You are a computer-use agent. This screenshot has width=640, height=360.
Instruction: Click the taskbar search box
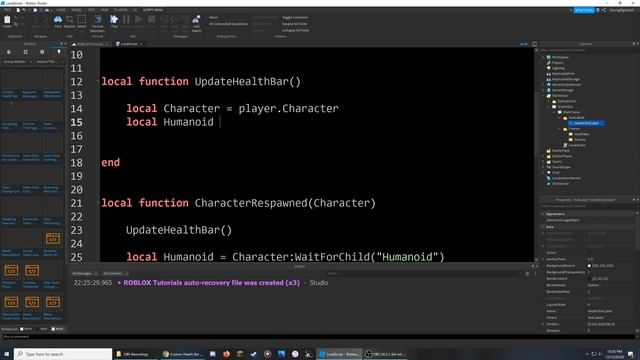[63, 354]
